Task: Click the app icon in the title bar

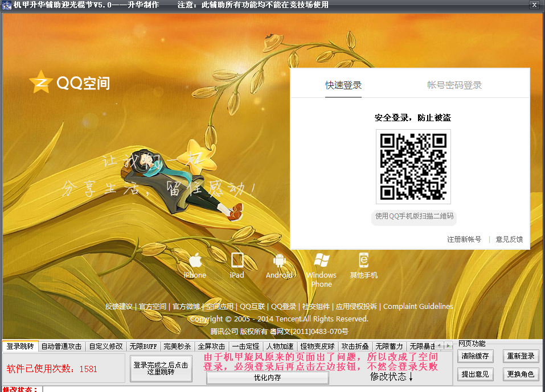Action: coord(7,5)
